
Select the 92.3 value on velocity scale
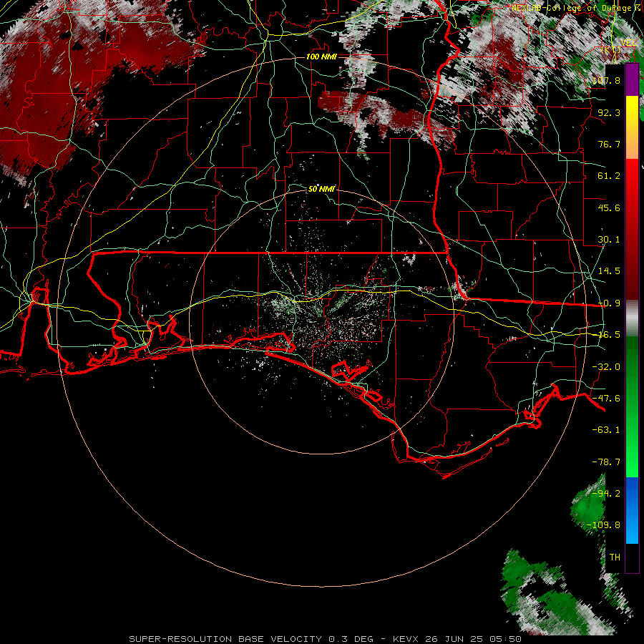click(x=609, y=112)
